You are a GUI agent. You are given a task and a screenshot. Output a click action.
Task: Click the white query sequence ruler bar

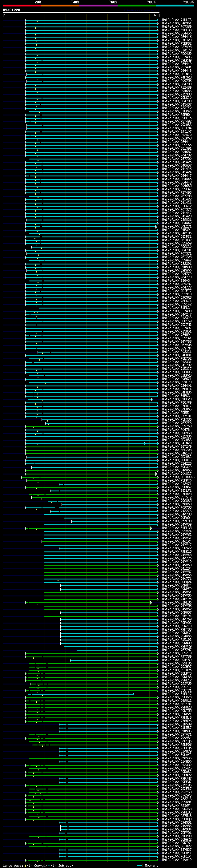point(81,12)
